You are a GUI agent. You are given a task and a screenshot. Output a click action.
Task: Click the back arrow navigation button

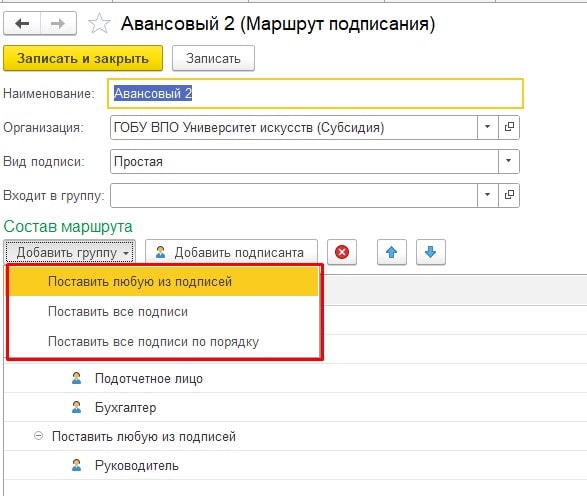click(22, 24)
